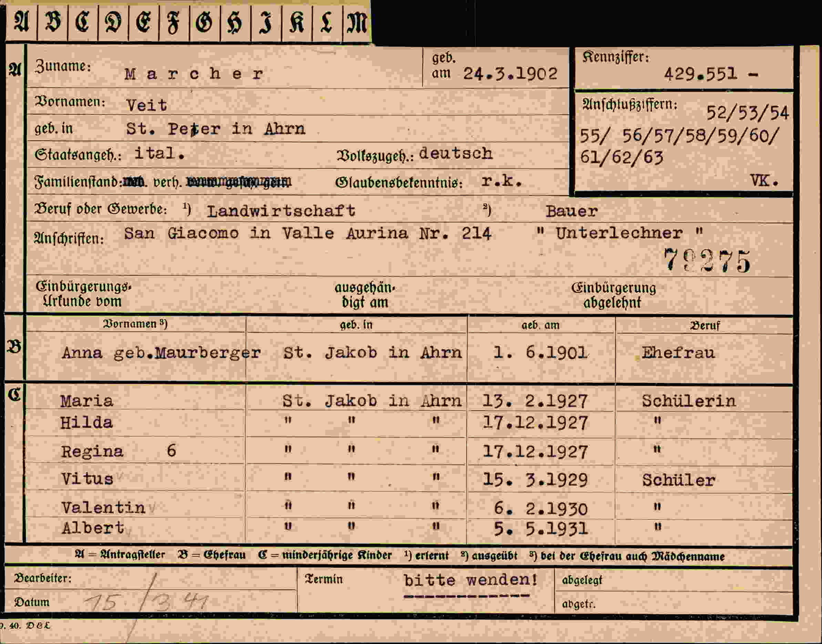The image size is (822, 644).
Task: Click Hilda's birth date '17.12.1927'
Action: point(535,423)
